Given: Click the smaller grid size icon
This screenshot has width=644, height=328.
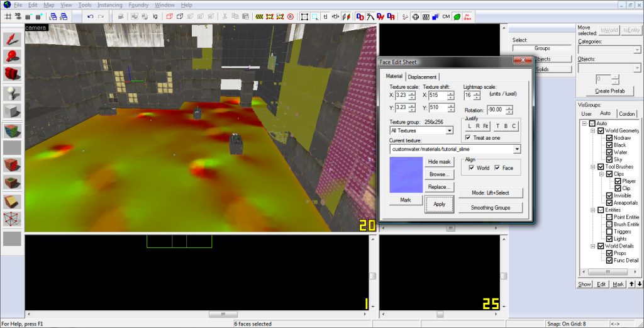Looking at the screenshot, I should [28, 17].
